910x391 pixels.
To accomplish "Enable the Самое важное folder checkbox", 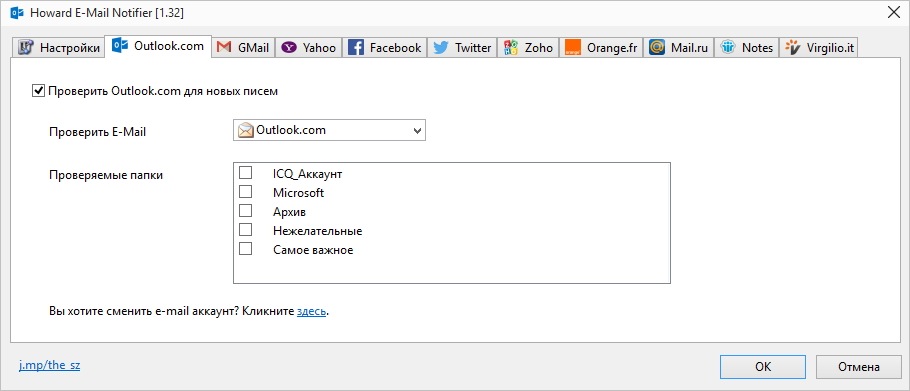I will pyautogui.click(x=245, y=249).
